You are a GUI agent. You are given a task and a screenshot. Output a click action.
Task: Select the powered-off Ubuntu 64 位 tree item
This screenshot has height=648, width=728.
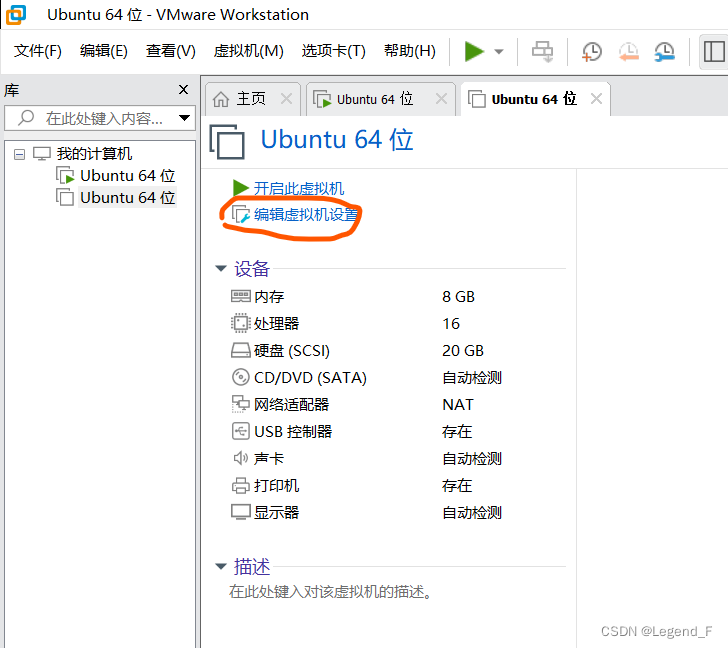[x=127, y=198]
